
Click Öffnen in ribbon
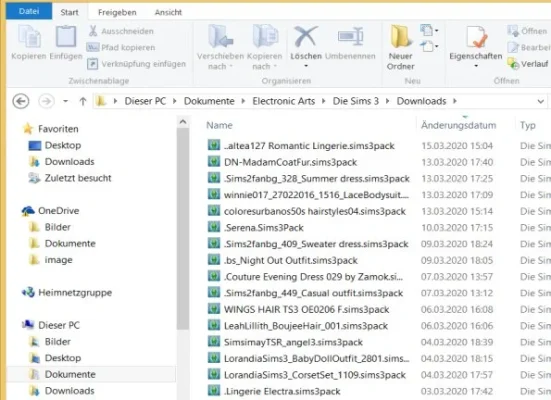pos(527,31)
